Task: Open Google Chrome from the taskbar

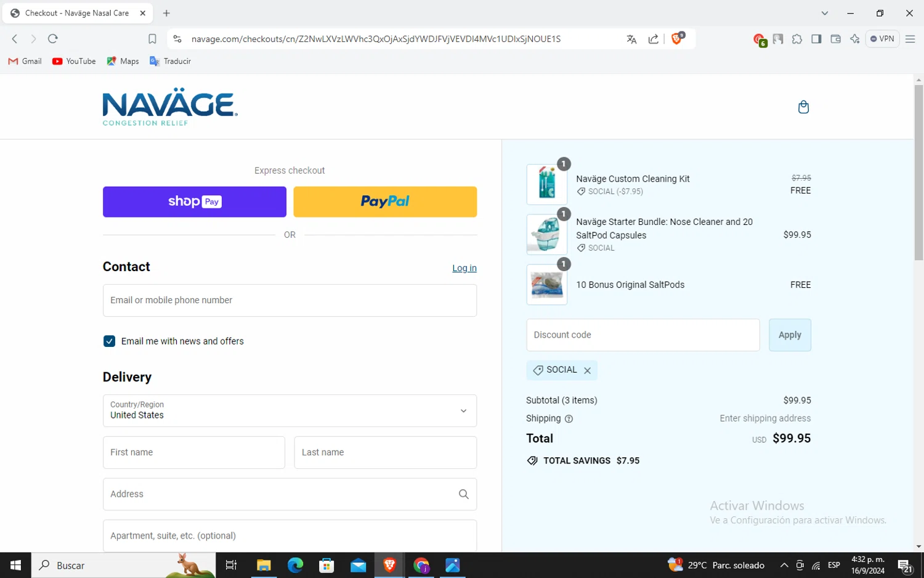Action: coord(421,565)
